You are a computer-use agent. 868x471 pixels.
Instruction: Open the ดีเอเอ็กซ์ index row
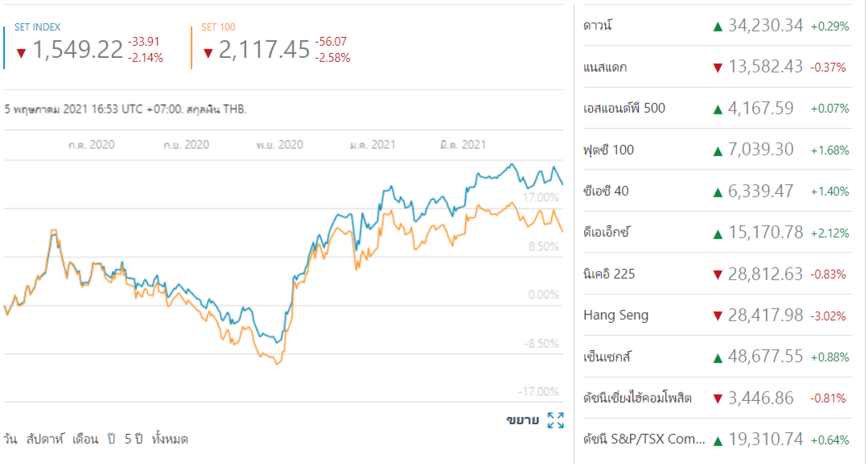point(606,233)
